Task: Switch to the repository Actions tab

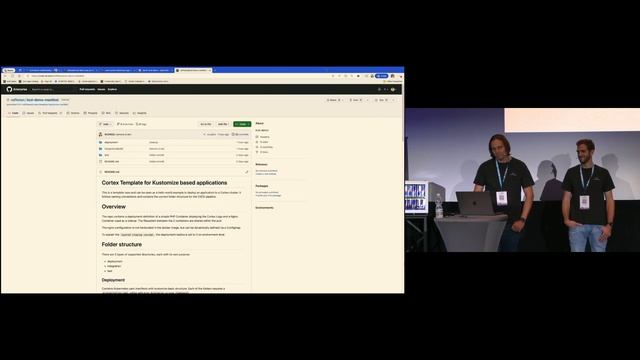Action: click(x=73, y=113)
